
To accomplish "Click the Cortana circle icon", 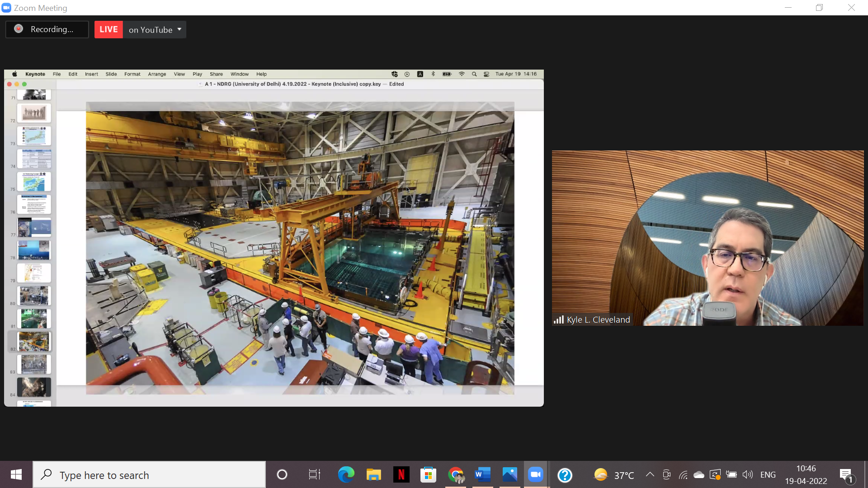I will (282, 474).
